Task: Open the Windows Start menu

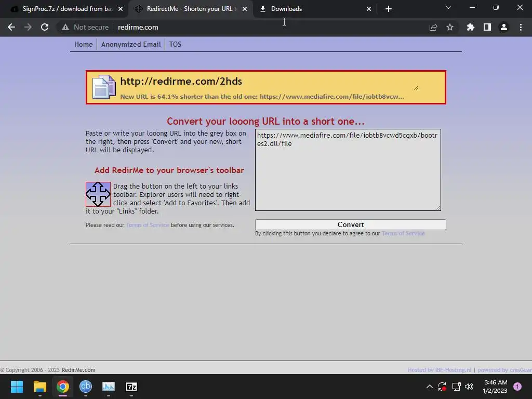Action: (x=17, y=387)
